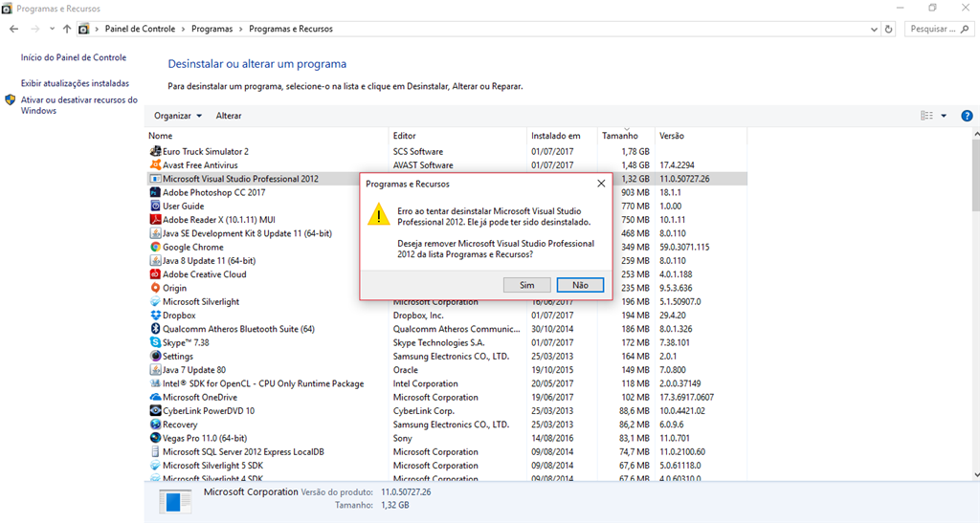Screen dimensions: 980x523
Task: Sort by the Nome column header
Action: point(267,136)
